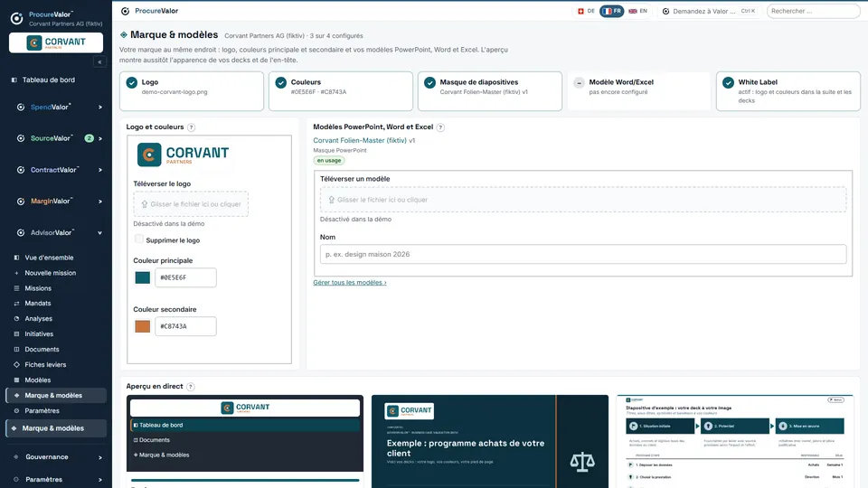
Task: Expand the Gouvernance section chevron
Action: (x=100, y=457)
